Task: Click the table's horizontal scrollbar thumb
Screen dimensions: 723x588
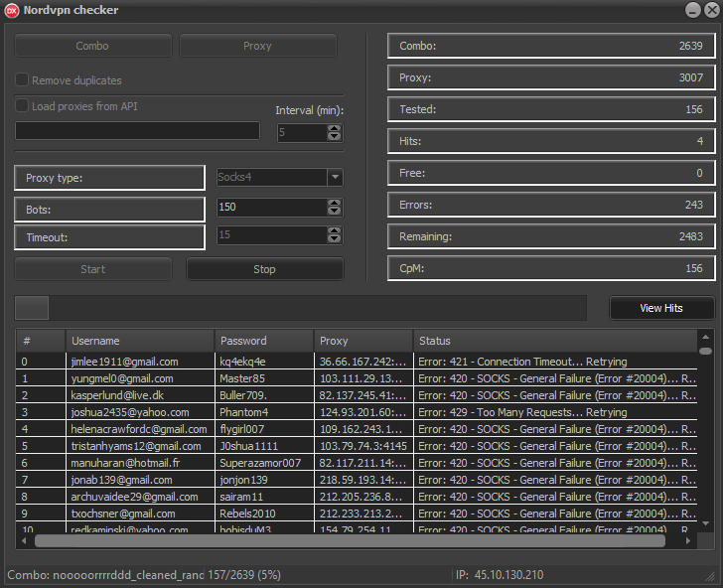Action: coord(350,541)
